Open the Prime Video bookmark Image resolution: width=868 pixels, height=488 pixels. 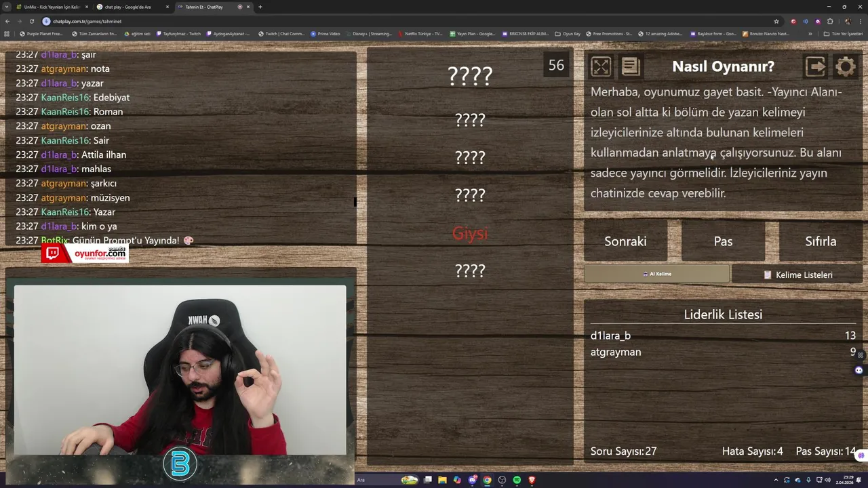[x=325, y=33]
